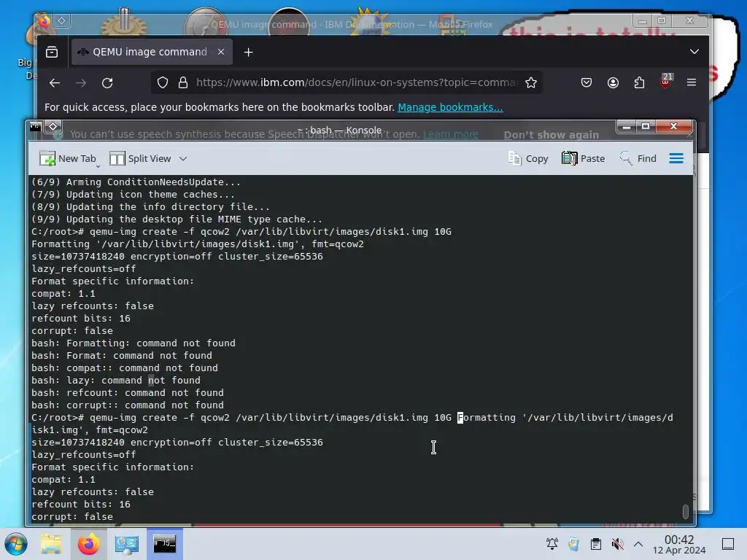Open the clock showing 00:42
Viewport: 747px width, 560px height.
click(679, 544)
